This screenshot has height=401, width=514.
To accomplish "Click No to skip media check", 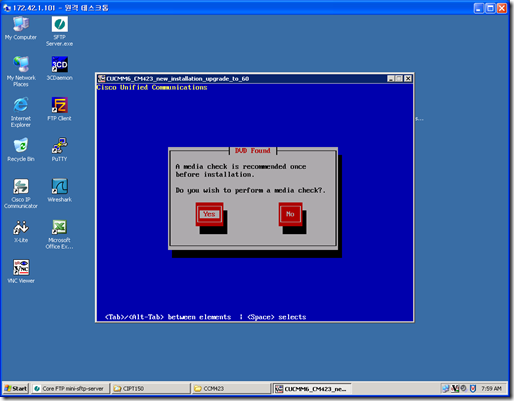I will click(x=290, y=214).
